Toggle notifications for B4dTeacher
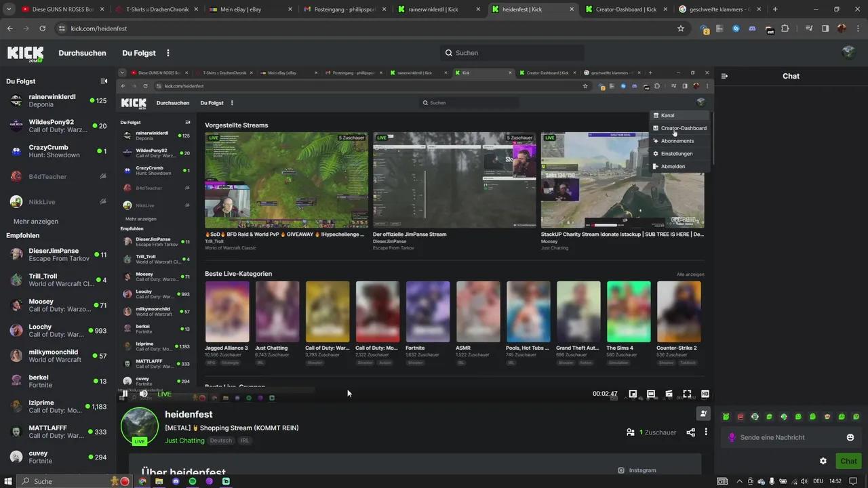This screenshot has width=868, height=488. pos(103,176)
